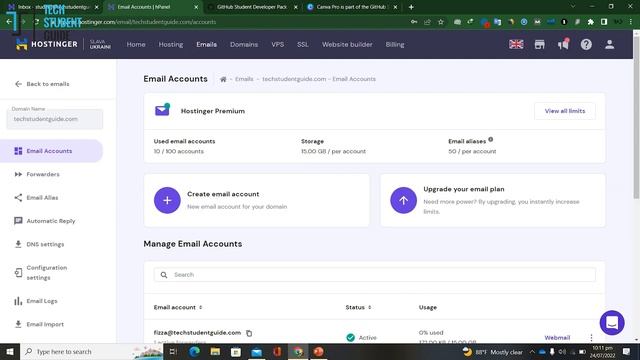
Task: Open the Website builder menu
Action: pos(347,44)
